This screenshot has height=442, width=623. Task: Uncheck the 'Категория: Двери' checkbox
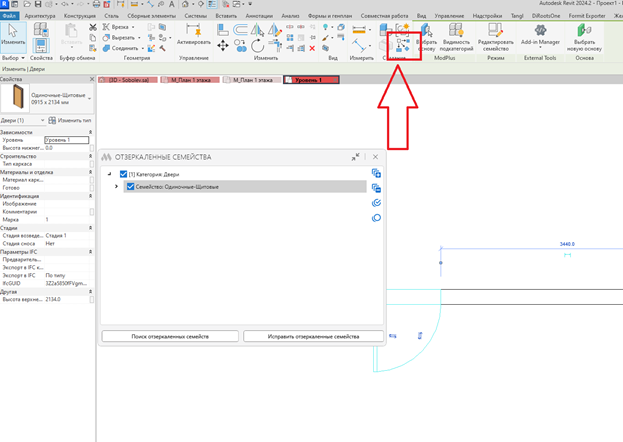(123, 174)
